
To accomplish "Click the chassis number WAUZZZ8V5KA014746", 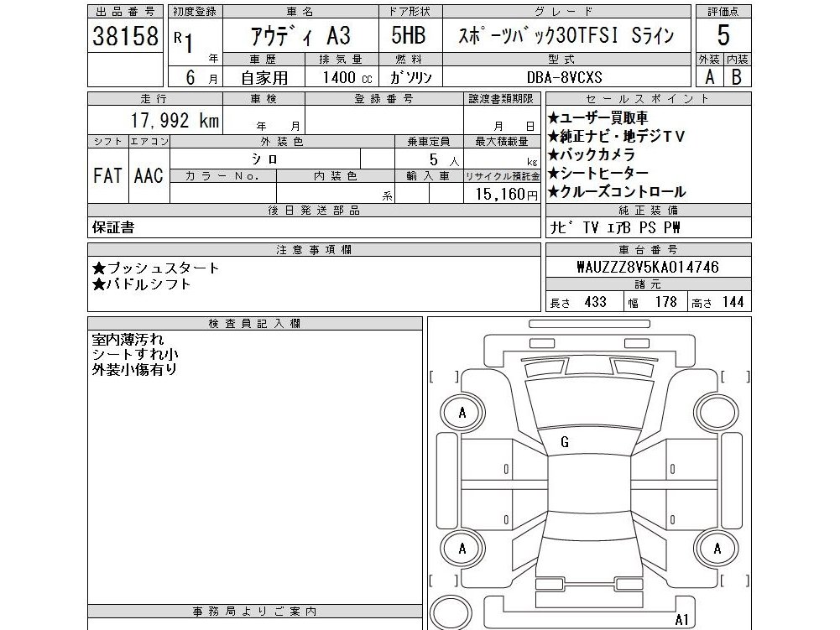I will coord(648,267).
